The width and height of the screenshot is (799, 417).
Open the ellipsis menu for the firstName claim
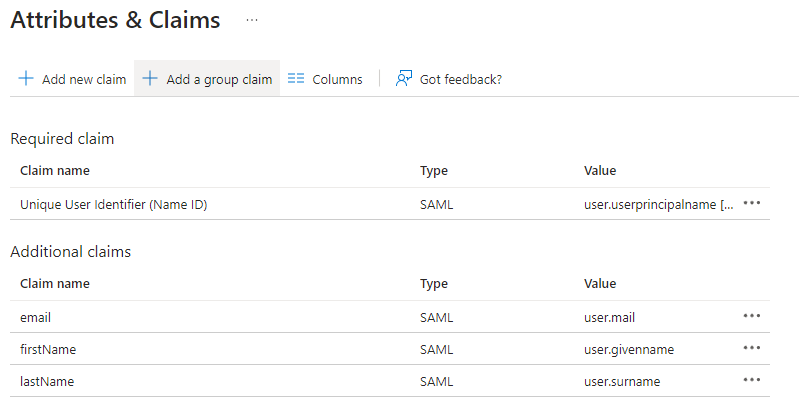pyautogui.click(x=752, y=348)
